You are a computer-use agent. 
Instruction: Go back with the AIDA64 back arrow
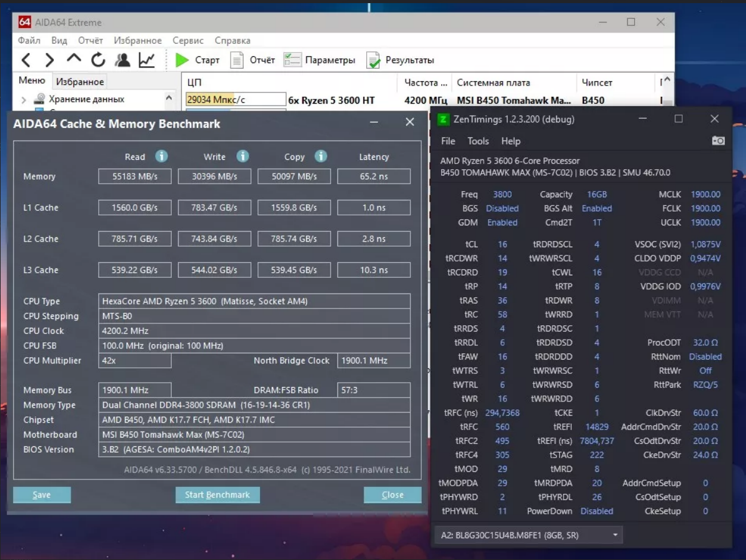tap(26, 60)
